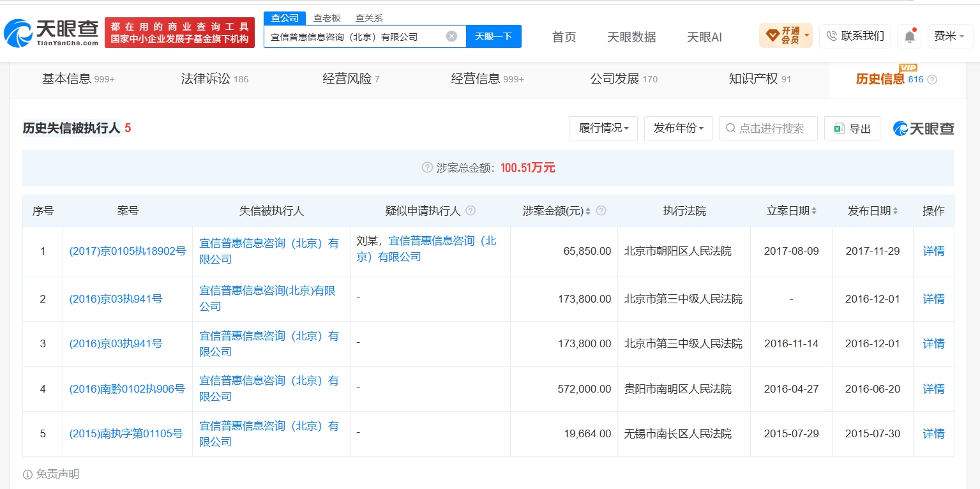Click the help icon next to 疑似申请执行人
This screenshot has width=980, height=489.
pos(471,211)
